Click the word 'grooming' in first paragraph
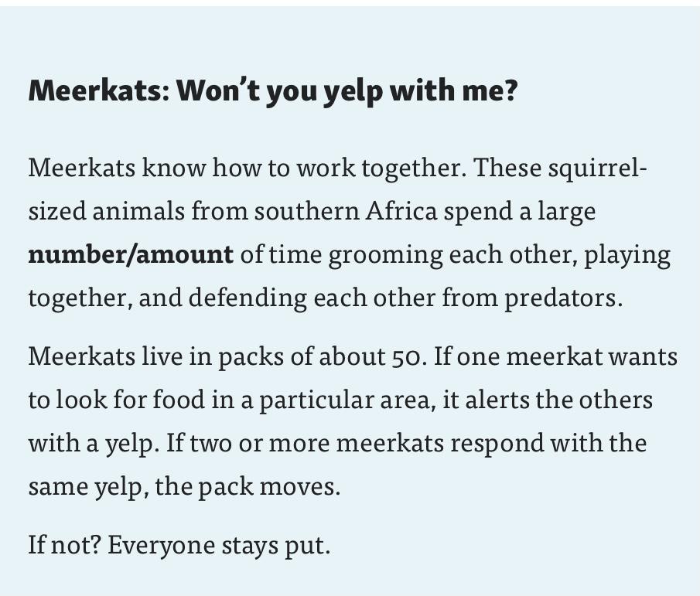The width and height of the screenshot is (700, 596). pyautogui.click(x=386, y=256)
